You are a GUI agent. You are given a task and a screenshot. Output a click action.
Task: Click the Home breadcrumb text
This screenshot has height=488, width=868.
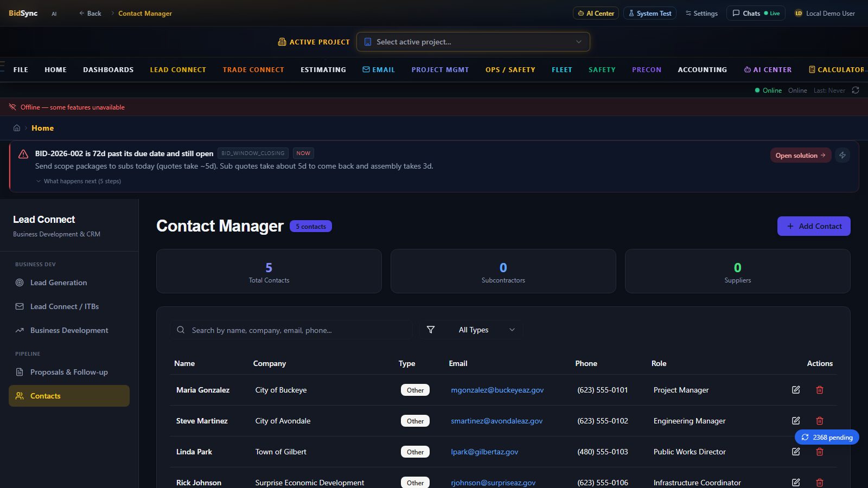pos(42,128)
